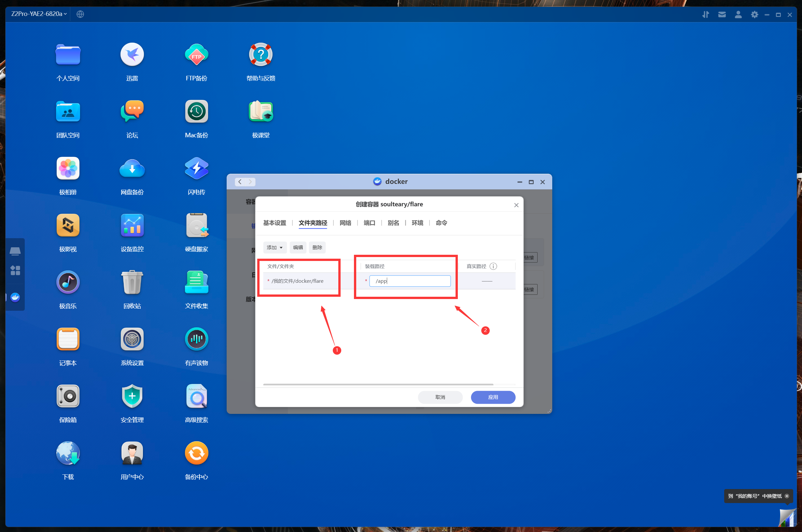Screen dimensions: 802x532
Task: Open the 迅雷 download app icon
Action: point(132,55)
